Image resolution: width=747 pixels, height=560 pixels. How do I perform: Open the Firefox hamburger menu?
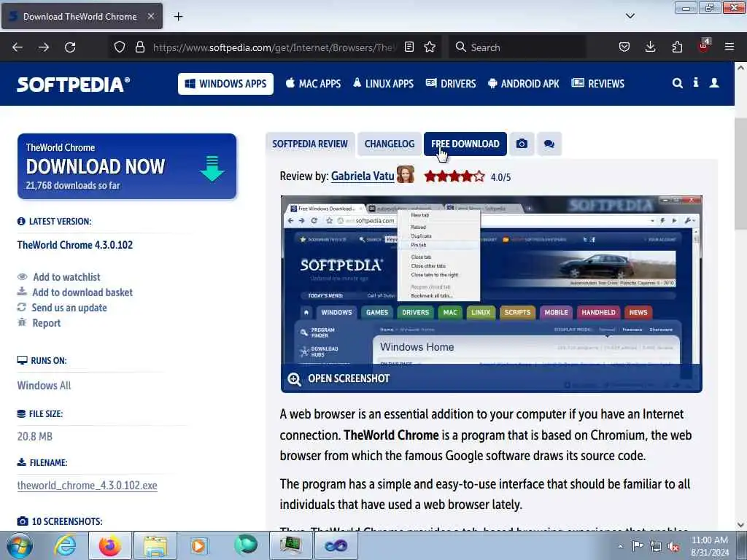(729, 47)
